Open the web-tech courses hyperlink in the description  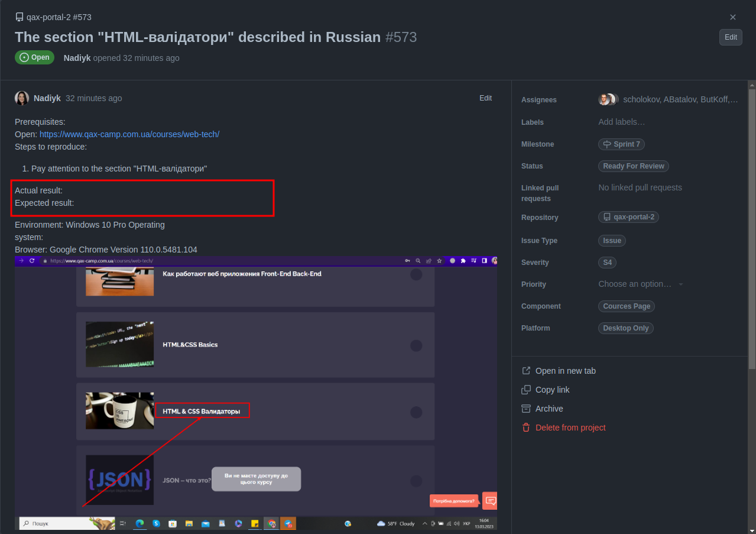(x=129, y=134)
